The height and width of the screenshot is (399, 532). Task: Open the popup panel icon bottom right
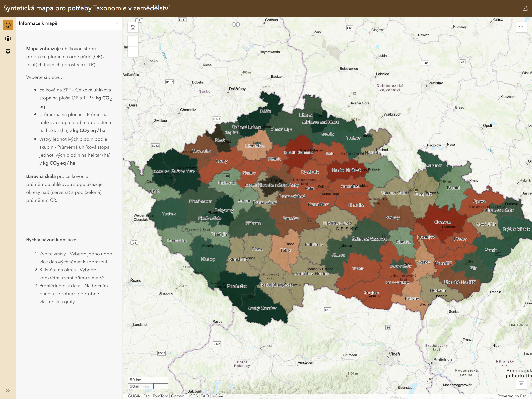click(x=521, y=384)
